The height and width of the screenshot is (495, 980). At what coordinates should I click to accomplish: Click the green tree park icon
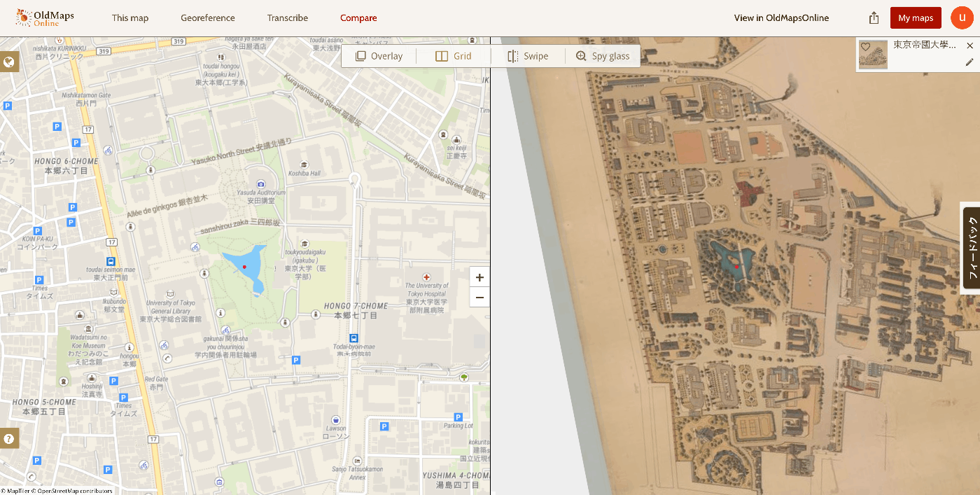pos(464,377)
